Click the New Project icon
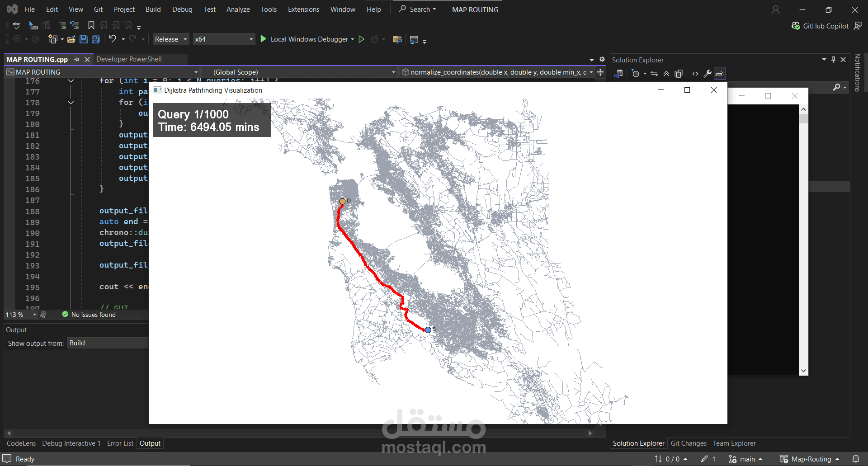The image size is (868, 466). pyautogui.click(x=53, y=39)
